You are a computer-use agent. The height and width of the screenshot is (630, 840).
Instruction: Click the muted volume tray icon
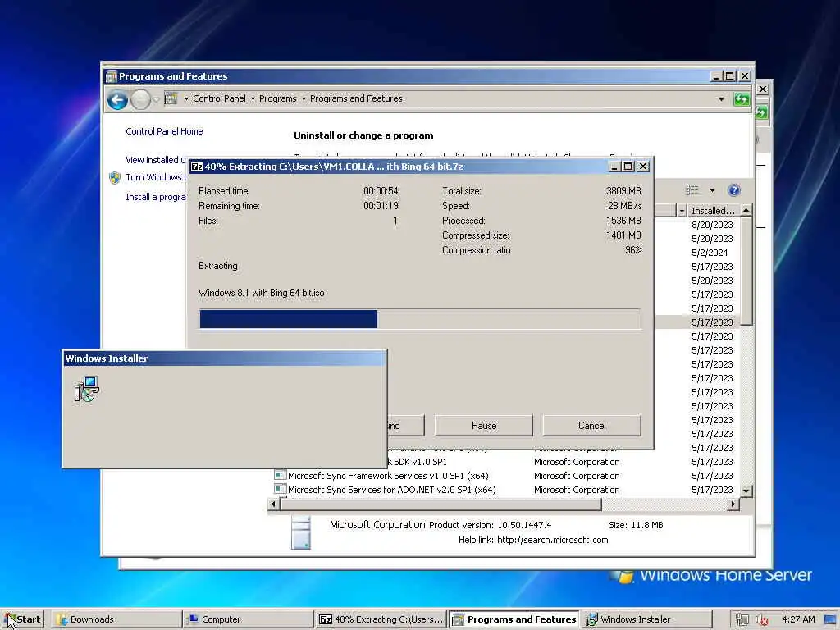point(762,620)
